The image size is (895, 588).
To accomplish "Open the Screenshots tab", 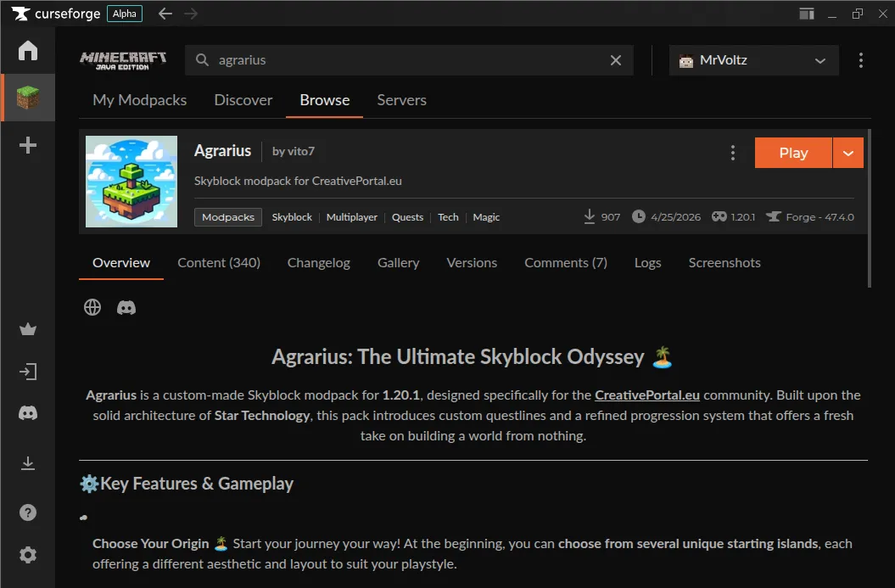I will (x=724, y=262).
